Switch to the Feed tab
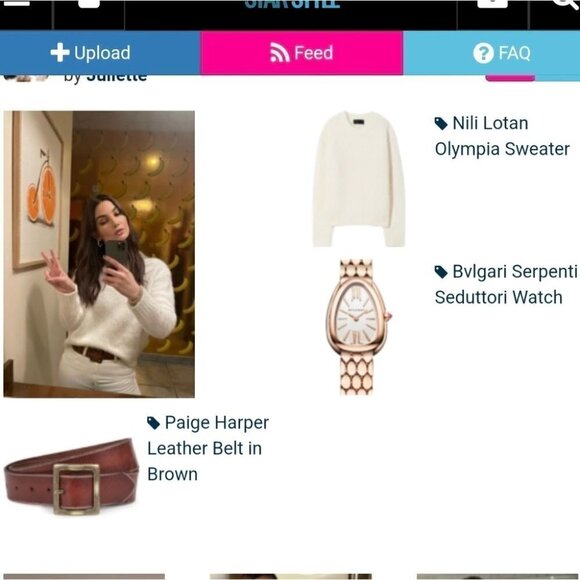 click(302, 53)
